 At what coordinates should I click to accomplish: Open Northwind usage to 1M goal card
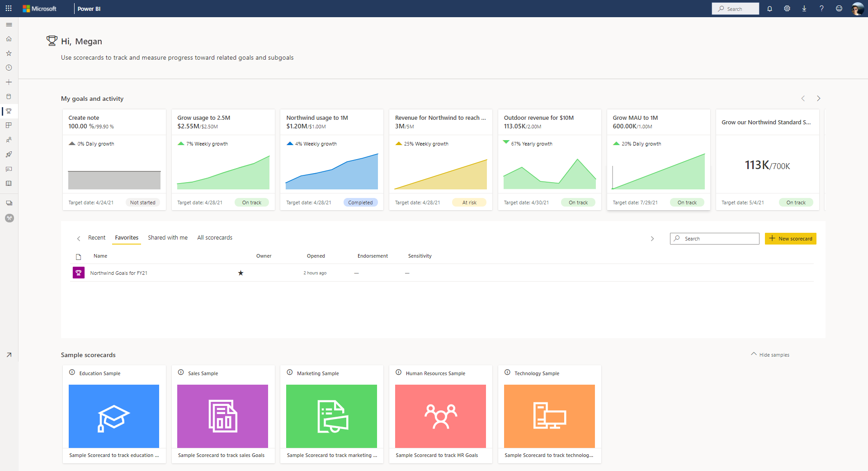coord(332,160)
